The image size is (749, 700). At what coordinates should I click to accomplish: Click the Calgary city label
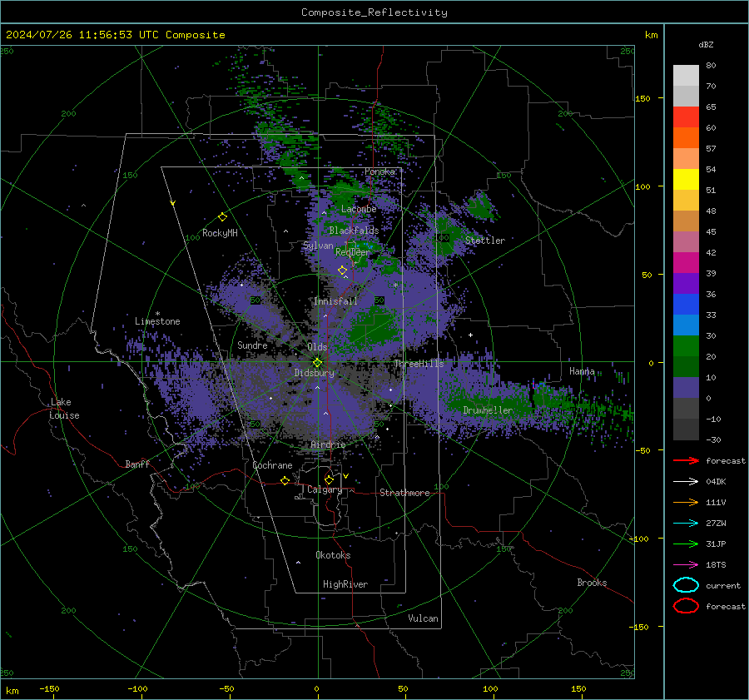pos(325,489)
